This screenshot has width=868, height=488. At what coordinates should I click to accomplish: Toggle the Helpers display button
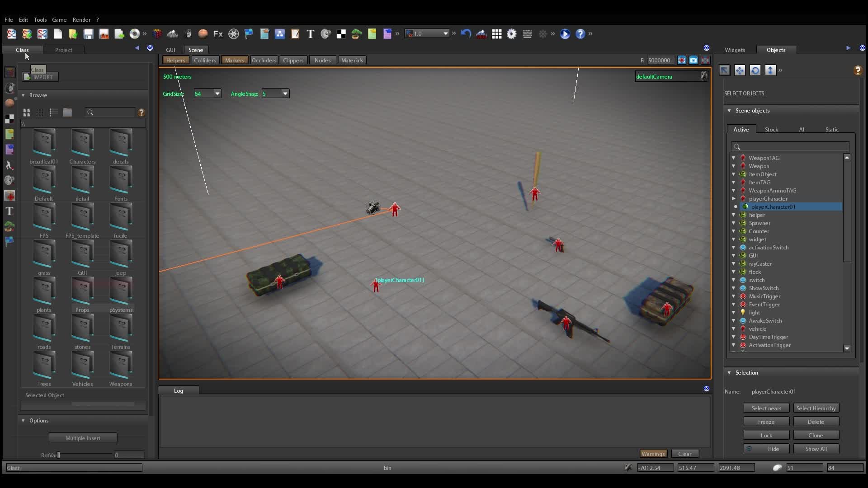(x=175, y=60)
